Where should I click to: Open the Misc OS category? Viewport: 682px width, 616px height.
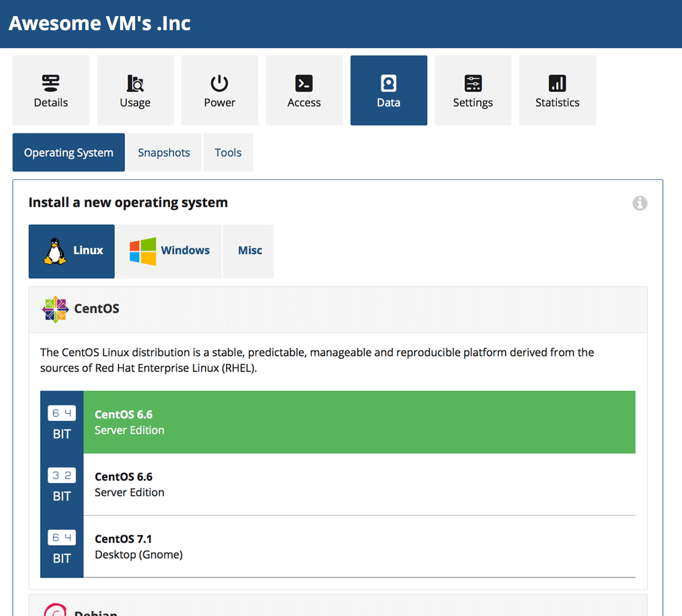click(x=248, y=250)
